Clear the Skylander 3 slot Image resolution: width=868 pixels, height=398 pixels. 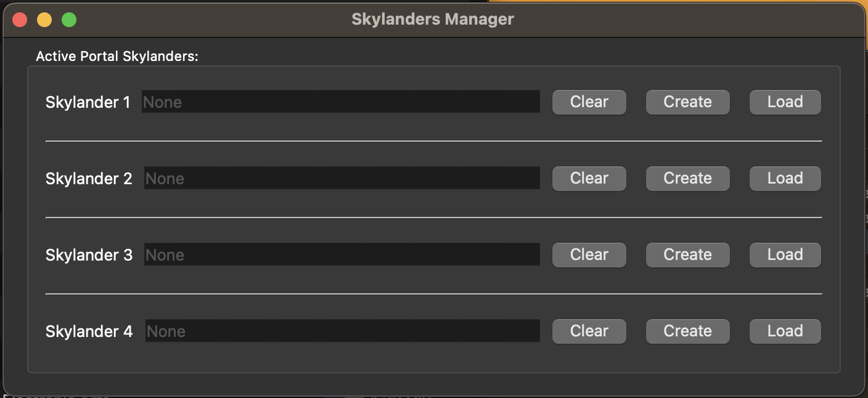589,254
